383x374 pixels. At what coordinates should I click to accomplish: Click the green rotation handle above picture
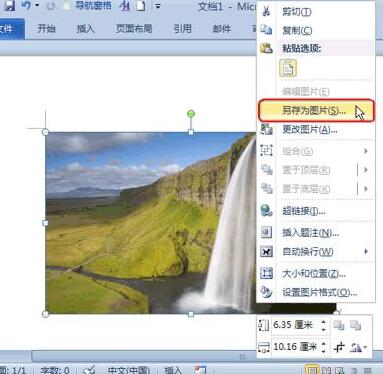pos(191,114)
